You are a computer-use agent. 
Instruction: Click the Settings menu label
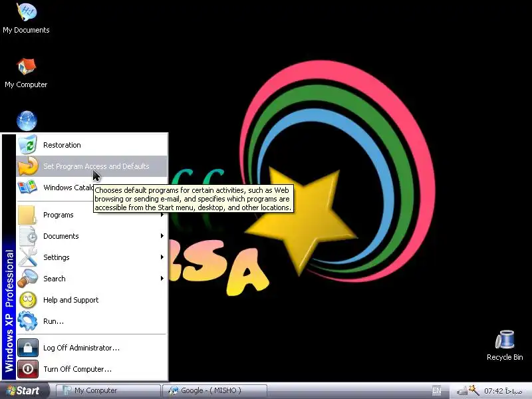pos(57,257)
